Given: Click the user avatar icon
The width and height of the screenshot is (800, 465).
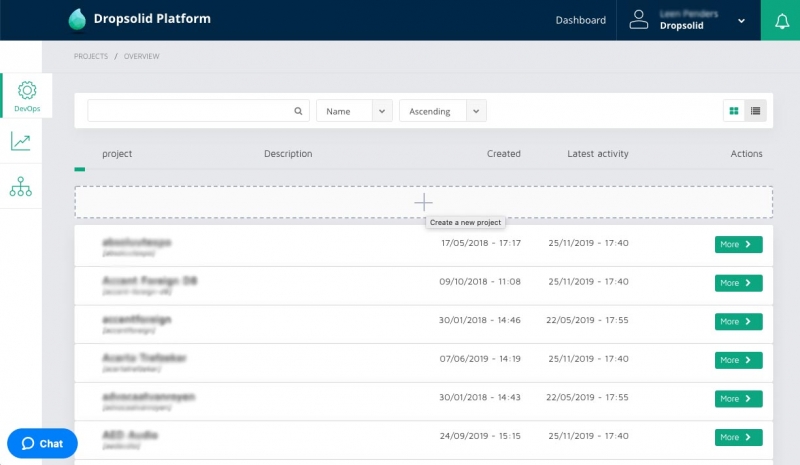Looking at the screenshot, I should point(638,20).
